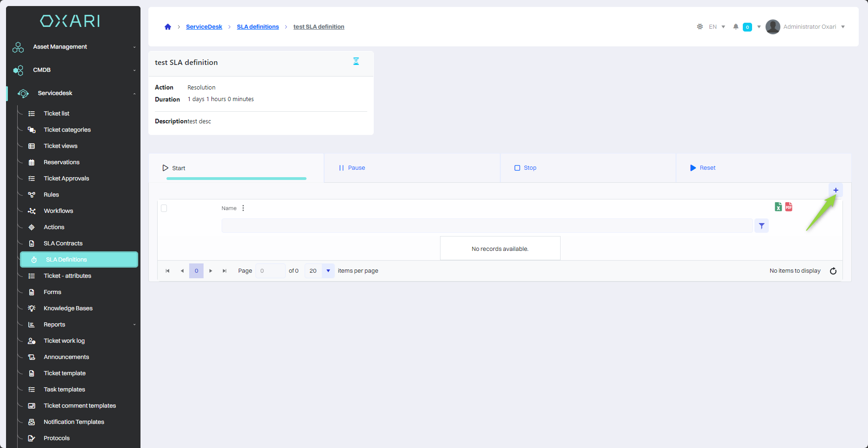Viewport: 868px width, 448px height.
Task: Click the home breadcrumb icon
Action: (x=168, y=27)
